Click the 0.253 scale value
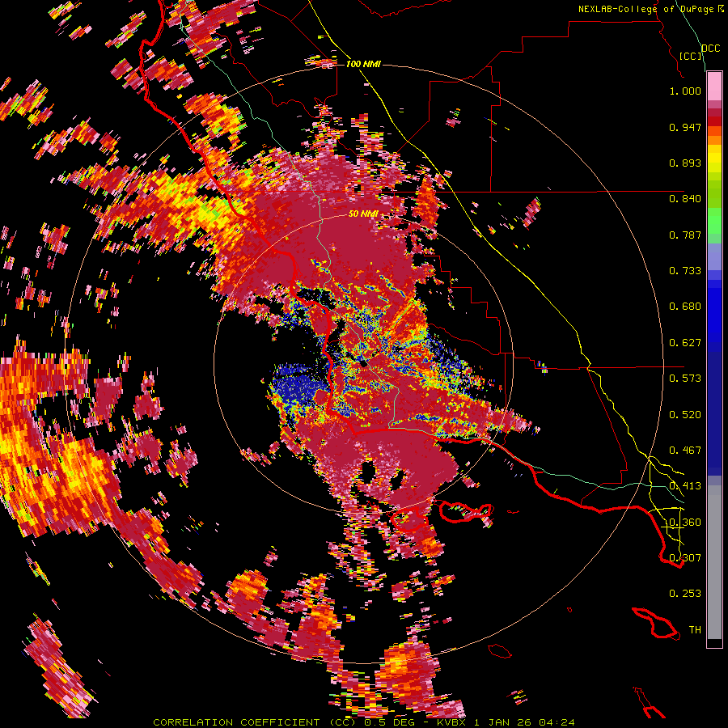 [x=685, y=594]
